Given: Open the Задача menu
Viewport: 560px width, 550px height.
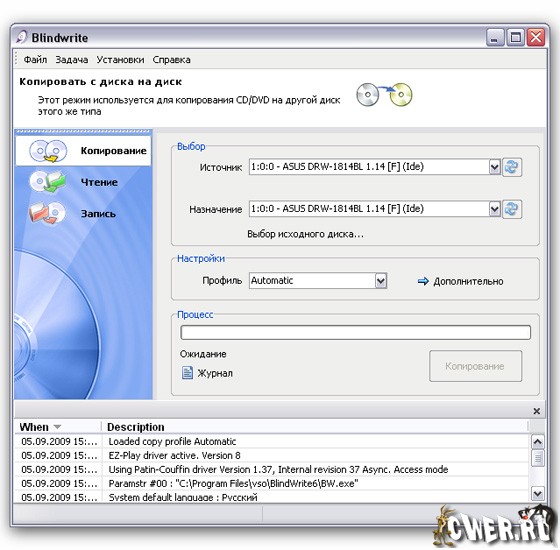Looking at the screenshot, I should tap(72, 60).
